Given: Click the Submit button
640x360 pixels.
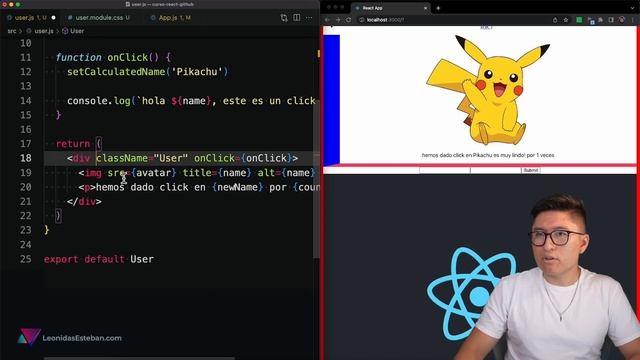Looking at the screenshot, I should coord(531,170).
